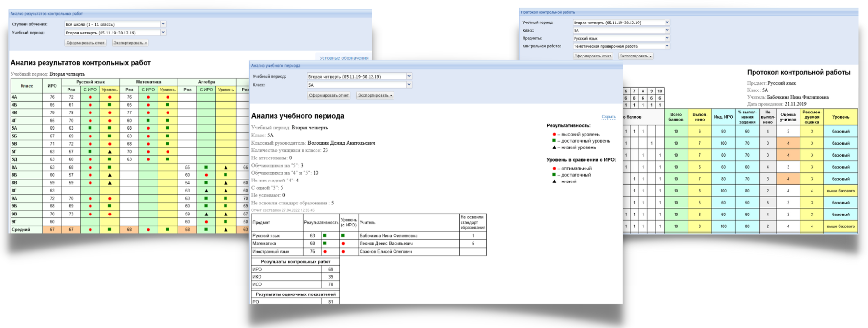Screen dimensions: 868x328
Task: Open Учебный период dropdown in Анализ результатов window
Action: (x=115, y=33)
